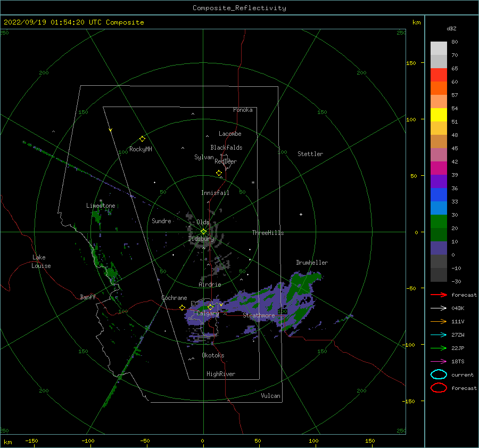479x448 pixels.
Task: Select the orange 111V arrow legend icon
Action: tap(439, 321)
